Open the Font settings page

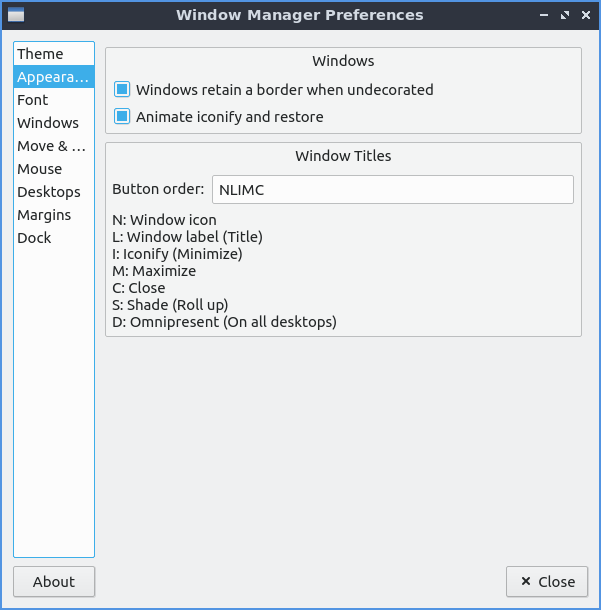tap(33, 100)
